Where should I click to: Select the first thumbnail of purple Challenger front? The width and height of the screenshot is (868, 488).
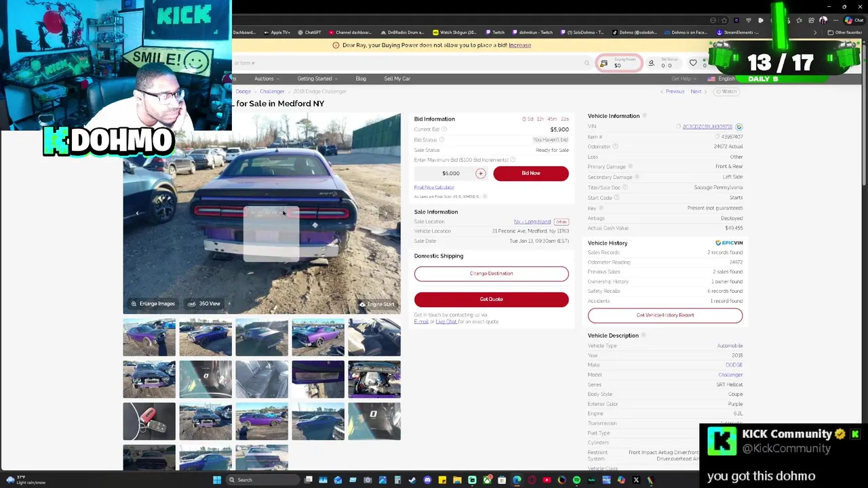coord(149,337)
